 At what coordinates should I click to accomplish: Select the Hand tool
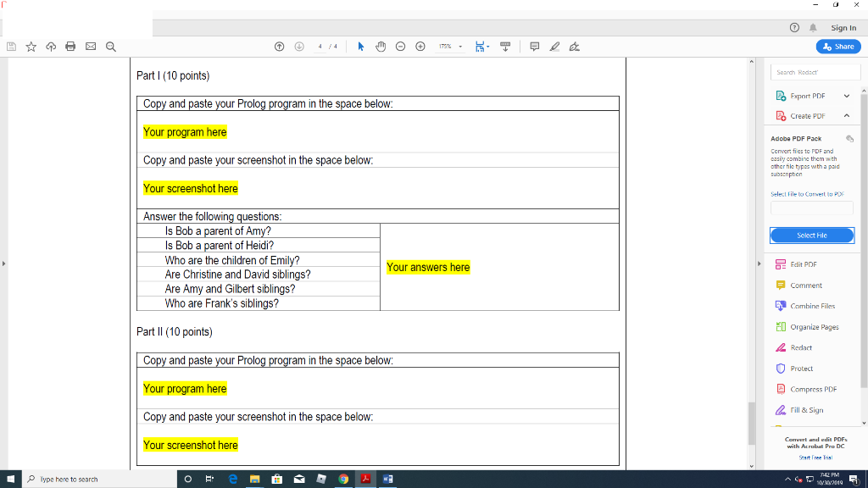(x=380, y=47)
